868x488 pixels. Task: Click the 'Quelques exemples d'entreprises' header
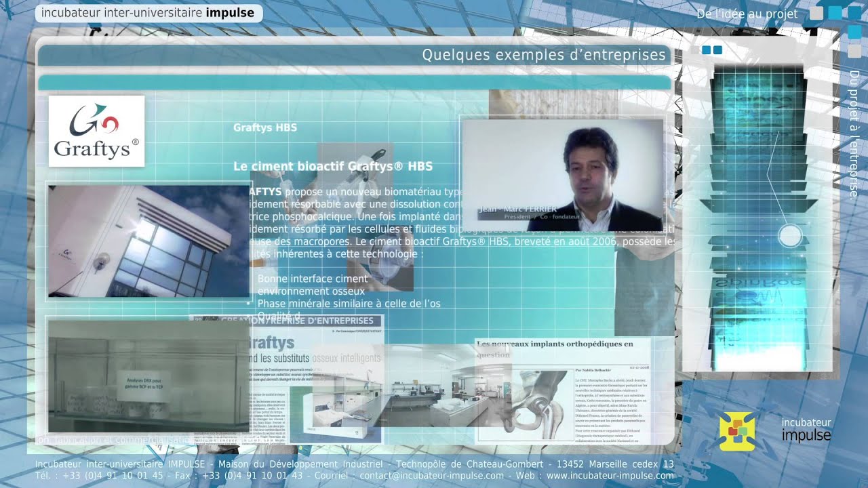click(x=544, y=55)
